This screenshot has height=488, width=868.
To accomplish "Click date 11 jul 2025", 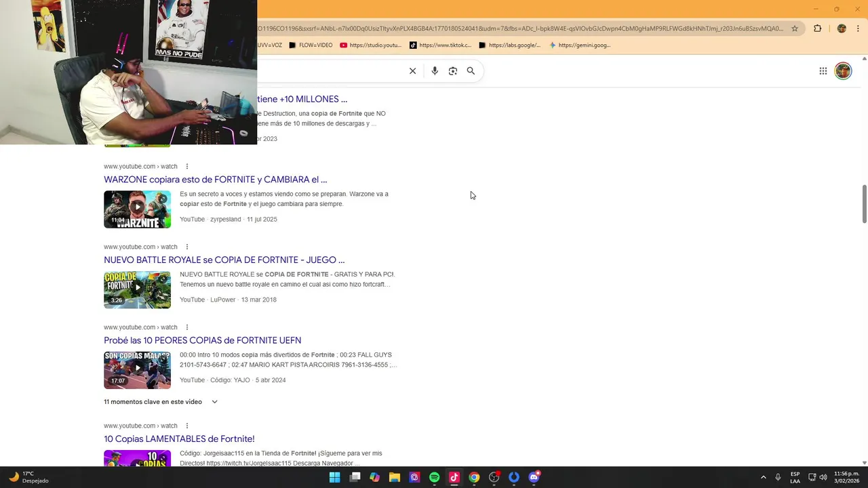I will pos(262,220).
